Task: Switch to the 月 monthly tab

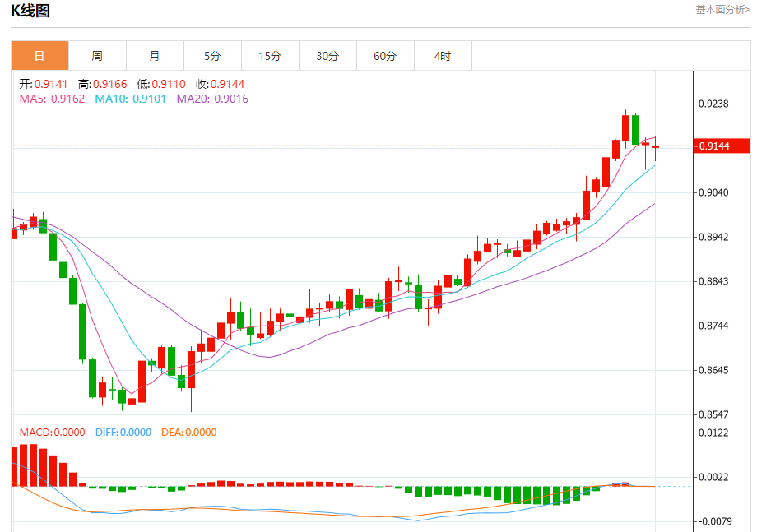Action: (155, 56)
